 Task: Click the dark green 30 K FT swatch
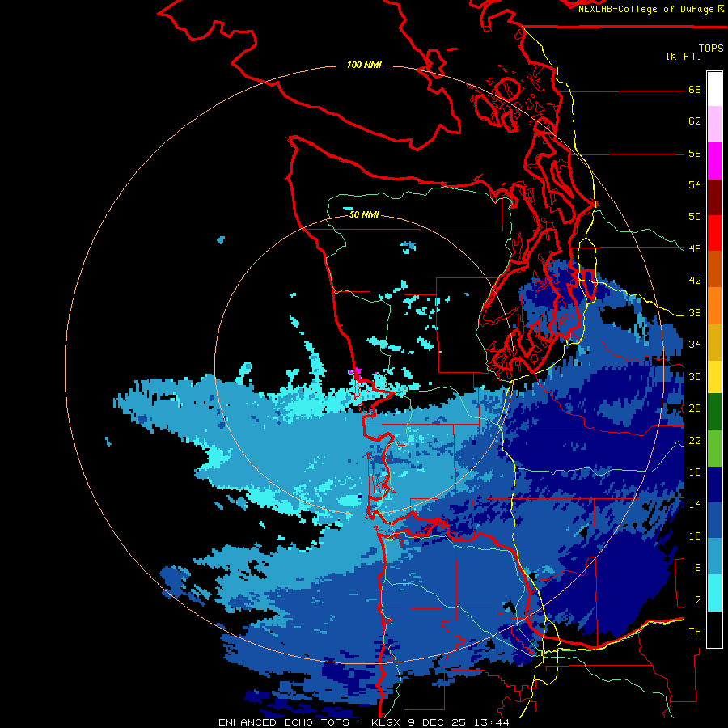pos(714,412)
